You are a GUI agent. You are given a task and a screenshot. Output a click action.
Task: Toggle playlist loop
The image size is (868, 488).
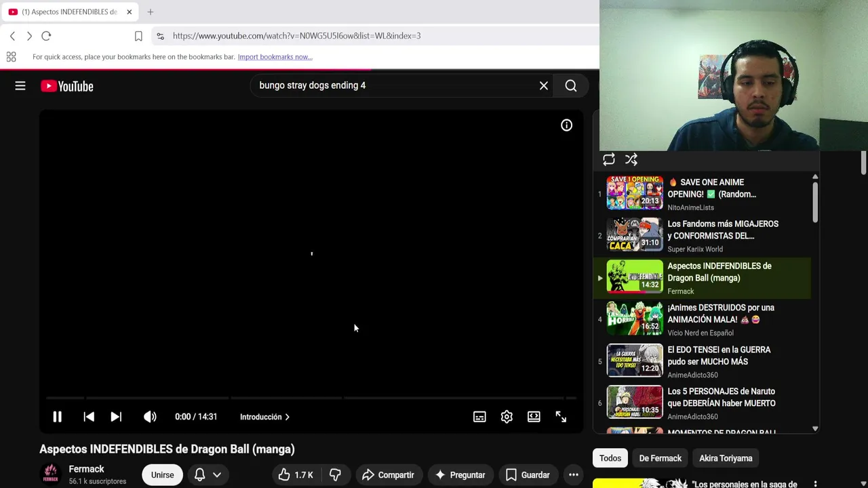tap(609, 160)
